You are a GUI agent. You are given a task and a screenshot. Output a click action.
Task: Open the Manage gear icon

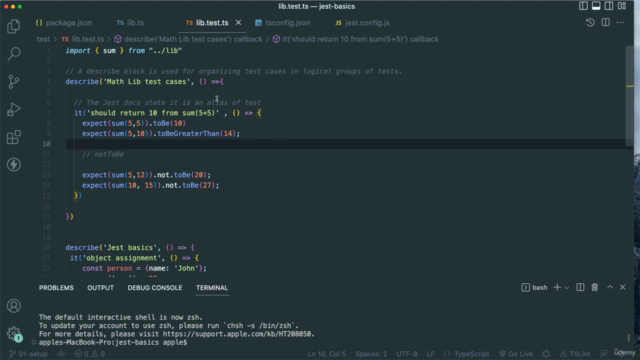pyautogui.click(x=13, y=333)
